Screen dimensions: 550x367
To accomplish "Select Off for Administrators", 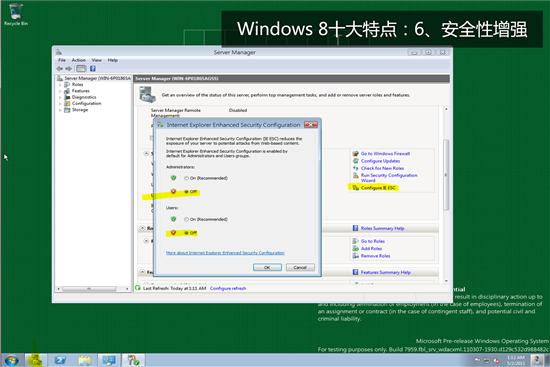I will 186,192.
